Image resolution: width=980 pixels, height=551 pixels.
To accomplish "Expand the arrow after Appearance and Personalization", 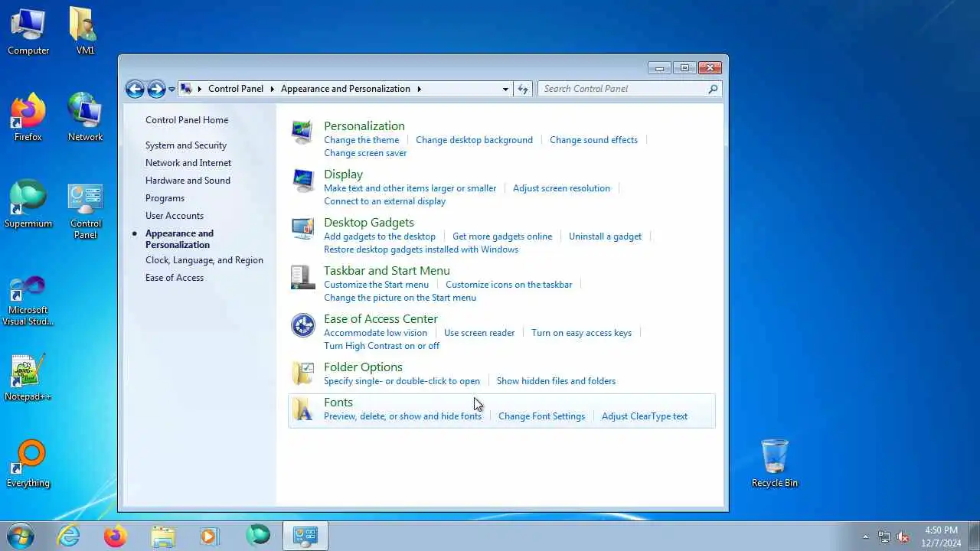I will pos(420,89).
